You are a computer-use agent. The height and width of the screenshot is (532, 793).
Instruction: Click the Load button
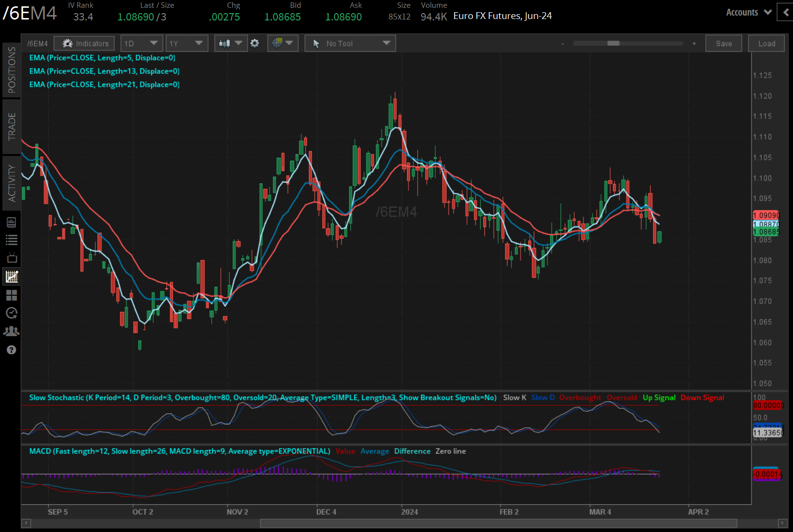(x=766, y=43)
